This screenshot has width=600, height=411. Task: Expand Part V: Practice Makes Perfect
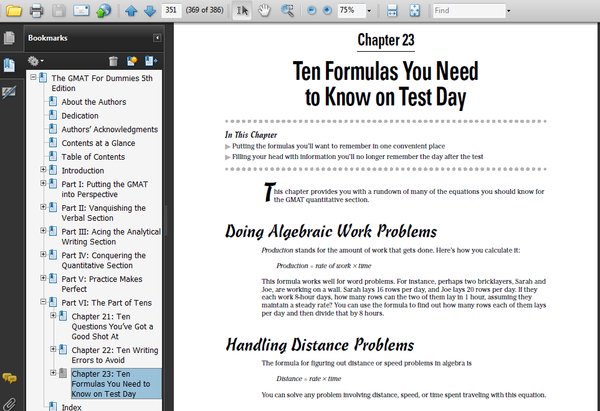[x=43, y=278]
